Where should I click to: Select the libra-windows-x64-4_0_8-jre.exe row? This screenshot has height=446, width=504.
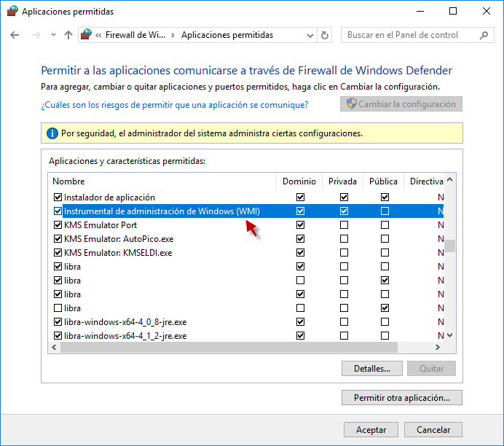click(246, 322)
